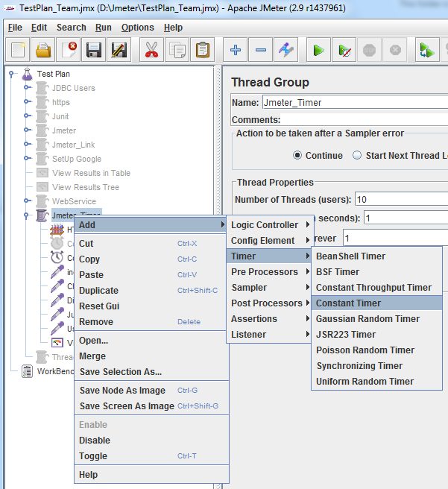
Task: Click the View Results Tree listener icon
Action: point(42,187)
